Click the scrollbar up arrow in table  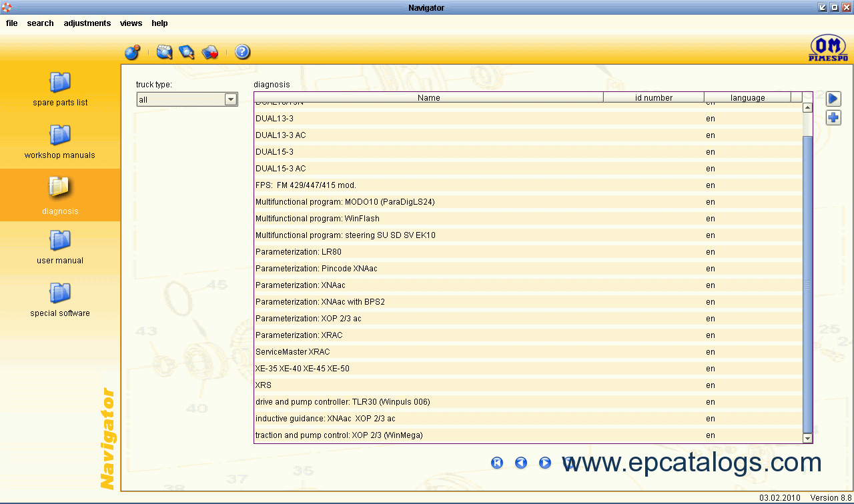[807, 107]
